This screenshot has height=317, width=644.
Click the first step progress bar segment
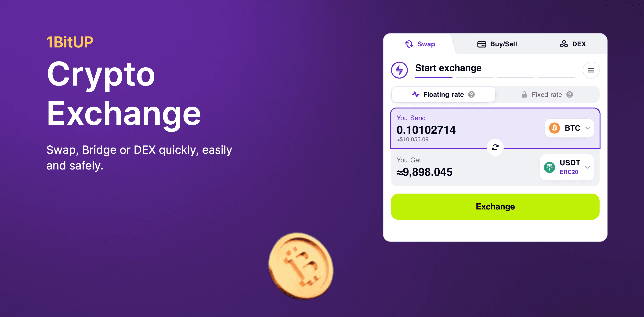(x=434, y=78)
